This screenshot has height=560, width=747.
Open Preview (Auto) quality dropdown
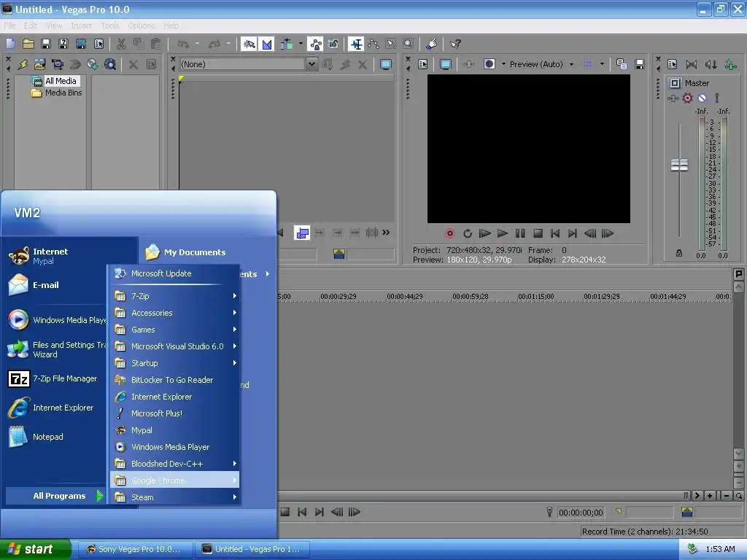click(571, 64)
